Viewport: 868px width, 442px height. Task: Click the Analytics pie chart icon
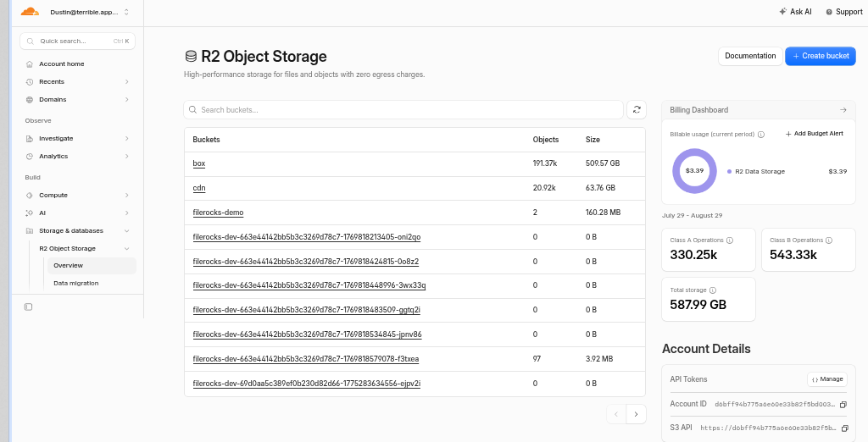pyautogui.click(x=30, y=156)
